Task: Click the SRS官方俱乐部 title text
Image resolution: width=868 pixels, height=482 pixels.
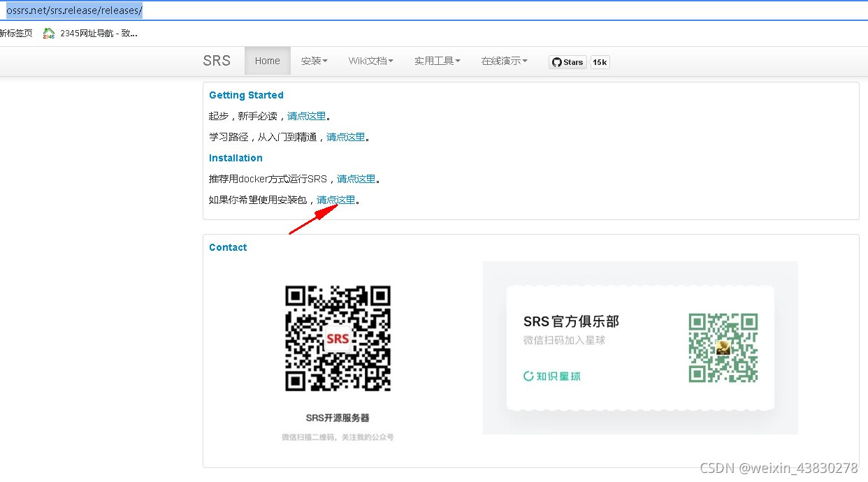Action: [571, 321]
